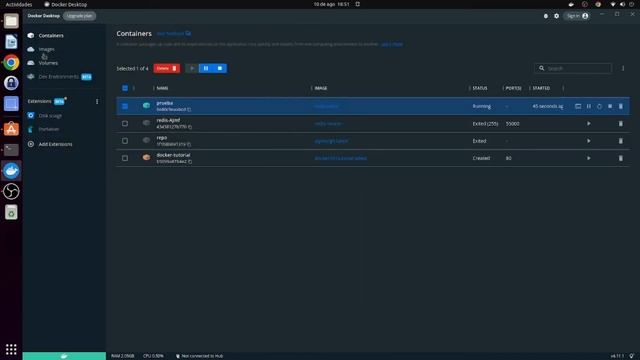Open repo container name
Image resolution: width=640 pixels, height=360 pixels.
pyautogui.click(x=162, y=138)
